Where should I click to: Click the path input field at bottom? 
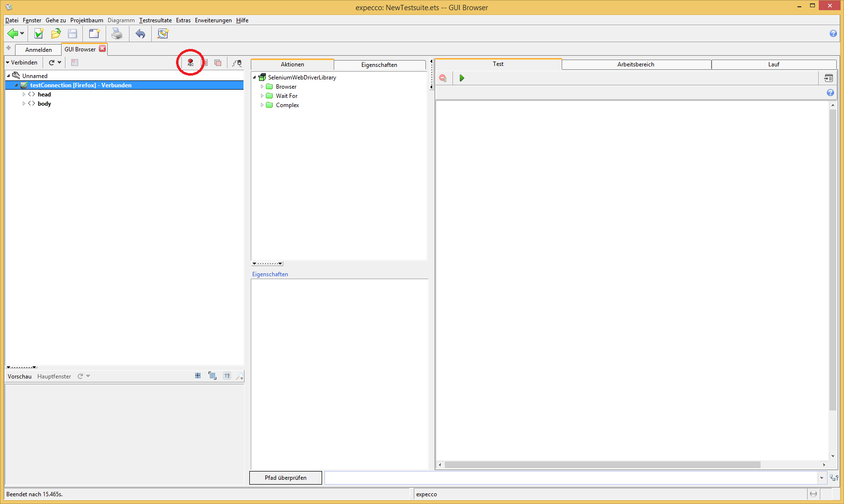pos(570,478)
